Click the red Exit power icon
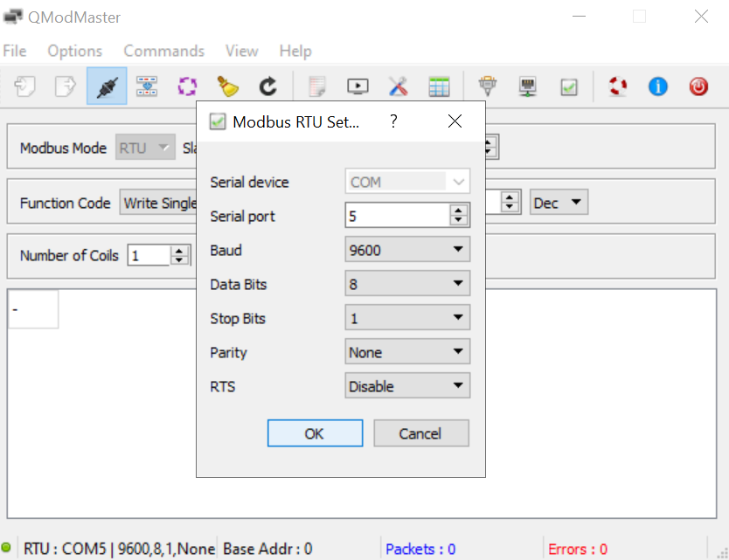Viewport: 729px width, 560px height. (x=698, y=86)
